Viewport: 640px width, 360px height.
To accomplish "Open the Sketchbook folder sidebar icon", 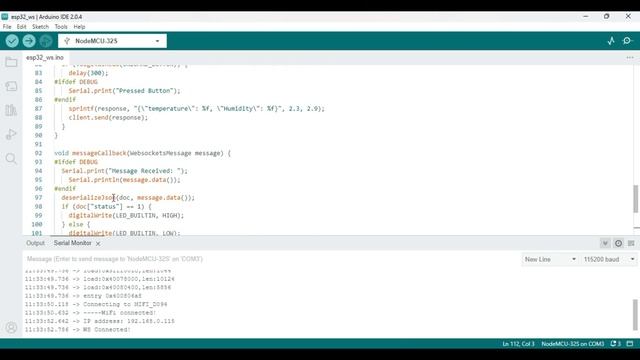I will click(11, 62).
